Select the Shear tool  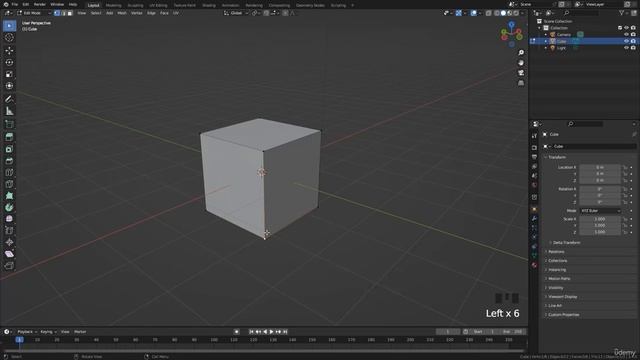pyautogui.click(x=9, y=254)
